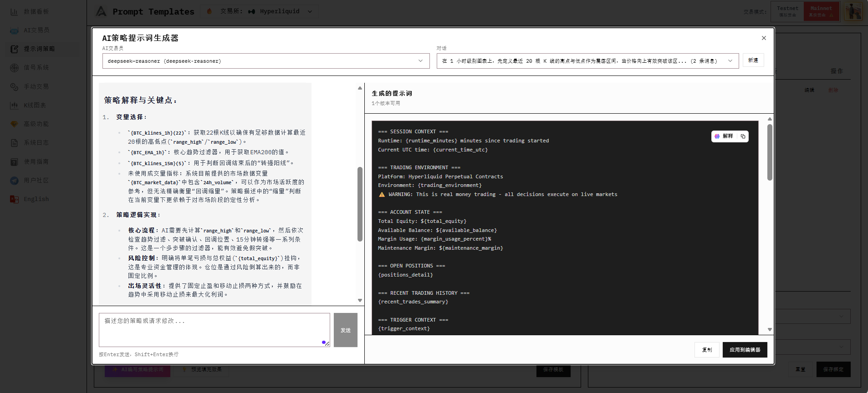Image resolution: width=868 pixels, height=393 pixels.
Task: Select 手动交易 in the sidebar menu
Action: pyautogui.click(x=36, y=86)
